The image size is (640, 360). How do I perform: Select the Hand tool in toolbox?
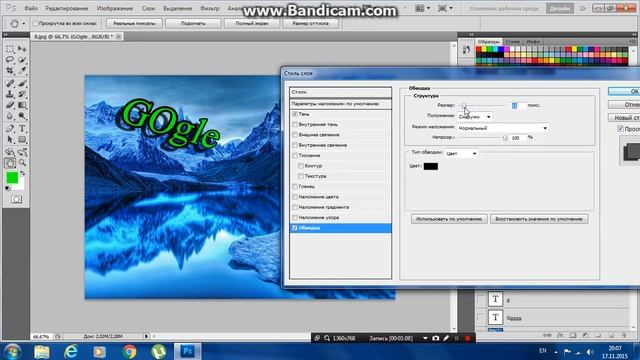click(10, 163)
